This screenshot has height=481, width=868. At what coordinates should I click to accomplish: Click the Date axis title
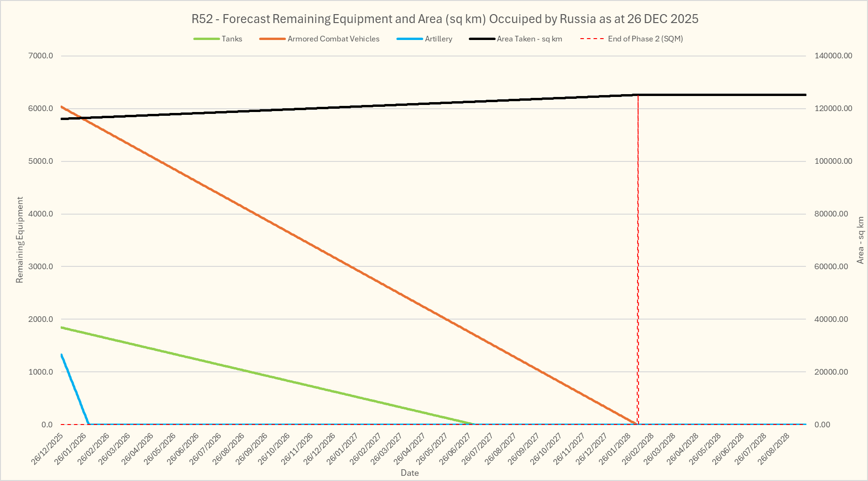pos(410,473)
